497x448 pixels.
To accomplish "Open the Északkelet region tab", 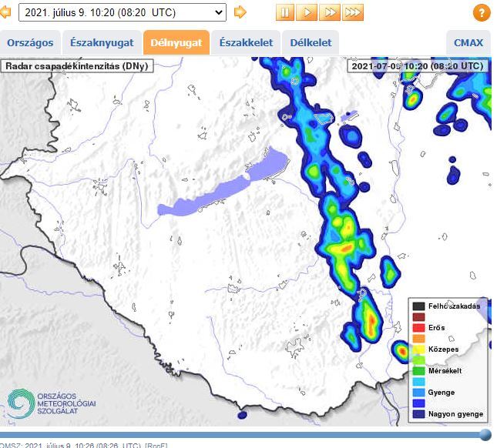I will (246, 43).
